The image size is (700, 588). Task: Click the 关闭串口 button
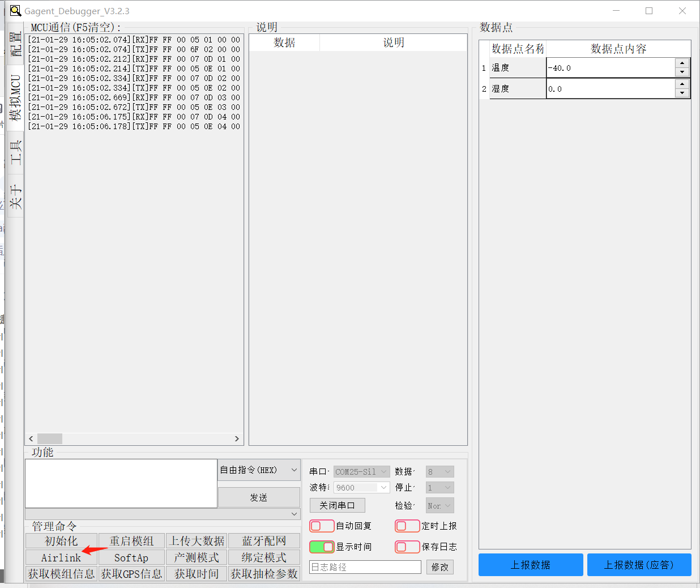(x=337, y=505)
